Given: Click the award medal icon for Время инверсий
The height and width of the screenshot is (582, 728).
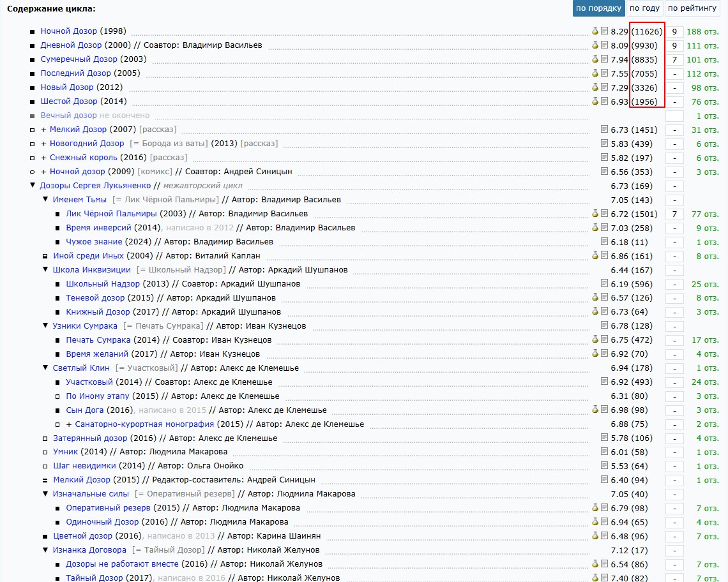Looking at the screenshot, I should click(x=595, y=227).
